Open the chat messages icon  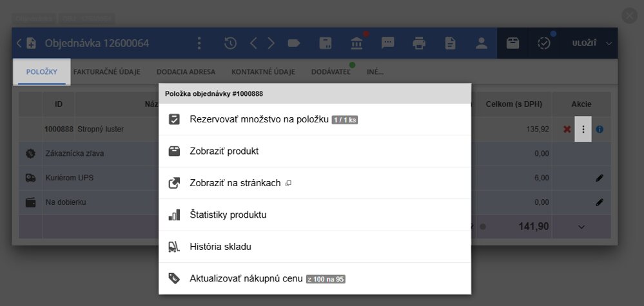tap(387, 43)
